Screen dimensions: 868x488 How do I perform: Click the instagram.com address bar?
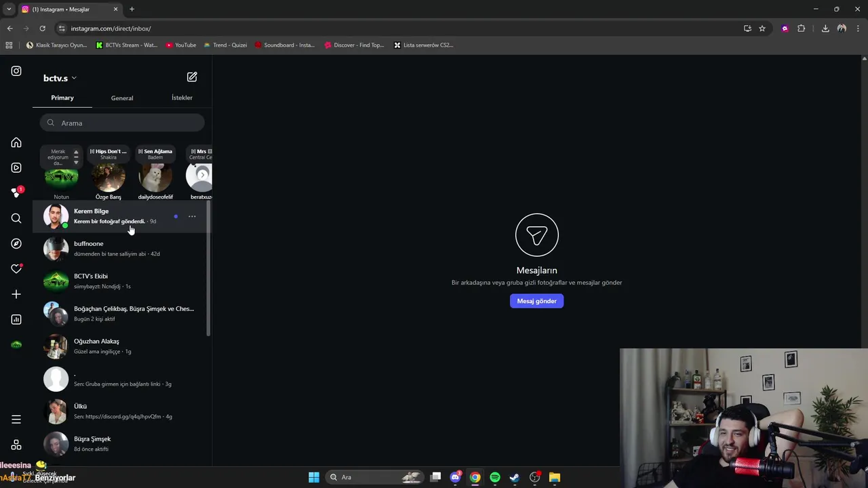tap(393, 28)
